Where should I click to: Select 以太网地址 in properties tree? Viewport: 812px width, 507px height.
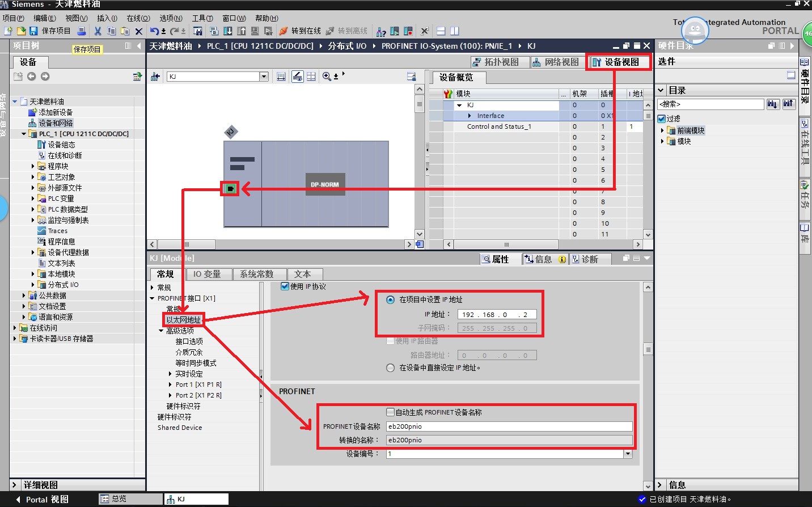(183, 320)
